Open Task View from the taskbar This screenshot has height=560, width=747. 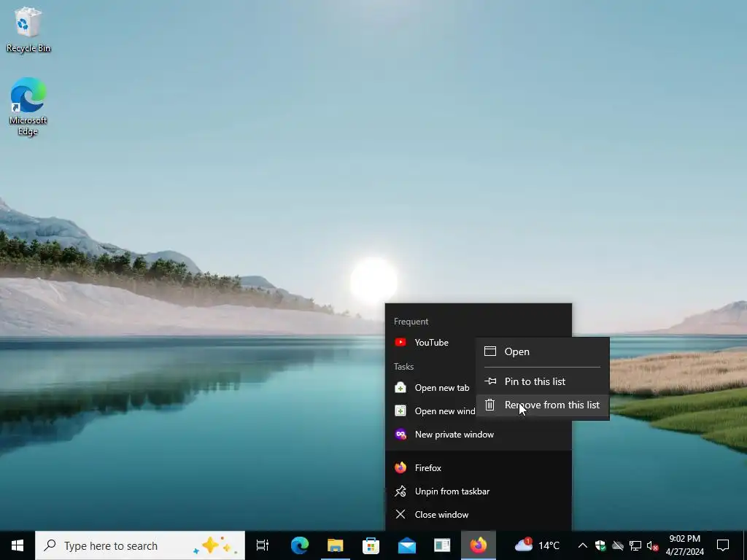point(263,545)
